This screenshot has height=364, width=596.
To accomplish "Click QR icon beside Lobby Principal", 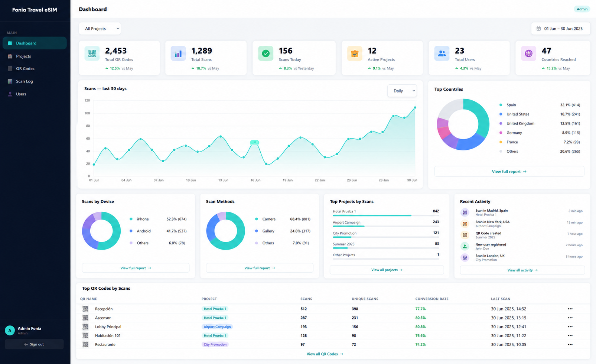I will click(x=85, y=326).
